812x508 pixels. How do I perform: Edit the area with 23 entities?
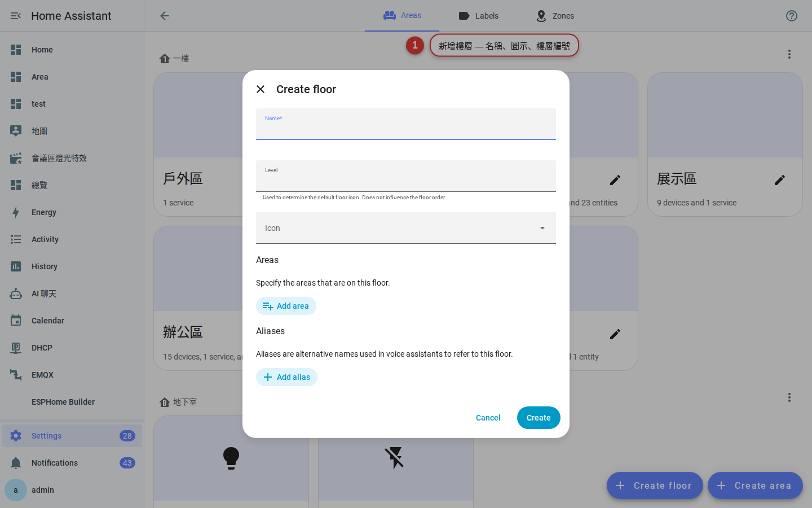click(x=615, y=180)
